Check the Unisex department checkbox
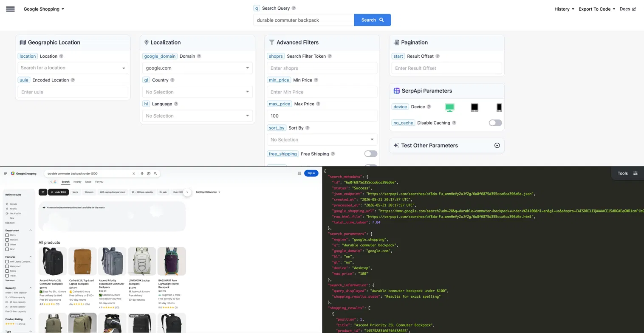The height and width of the screenshot is (333, 644). coord(7,245)
